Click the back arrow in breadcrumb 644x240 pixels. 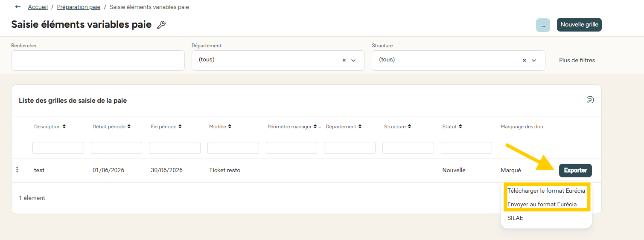point(18,7)
